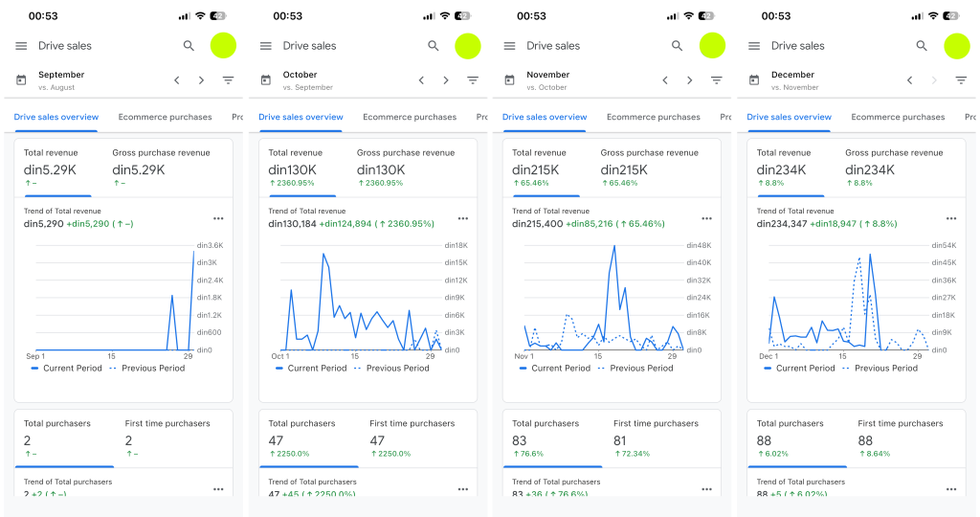
Task: Open the filter icon in the September screen
Action: [228, 80]
